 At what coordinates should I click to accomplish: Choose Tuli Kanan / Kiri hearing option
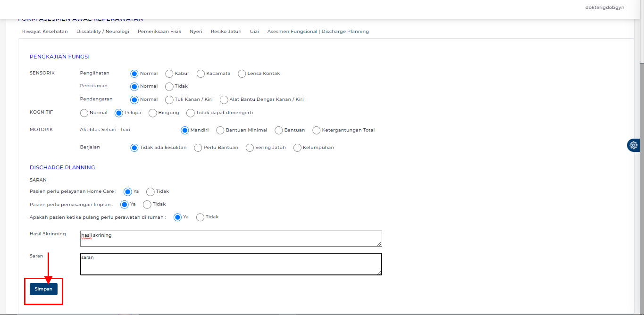coord(169,100)
